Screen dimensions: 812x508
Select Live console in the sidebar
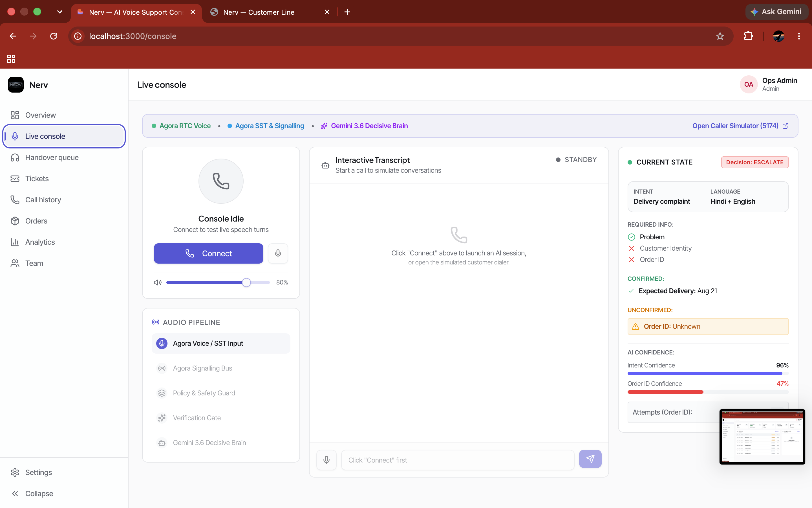click(x=64, y=136)
